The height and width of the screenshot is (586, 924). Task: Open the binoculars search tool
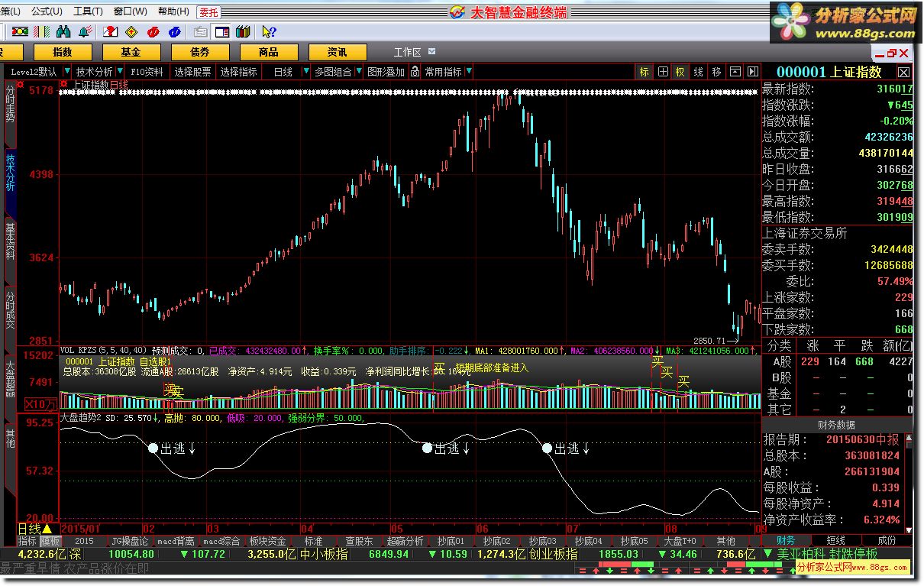[x=63, y=31]
